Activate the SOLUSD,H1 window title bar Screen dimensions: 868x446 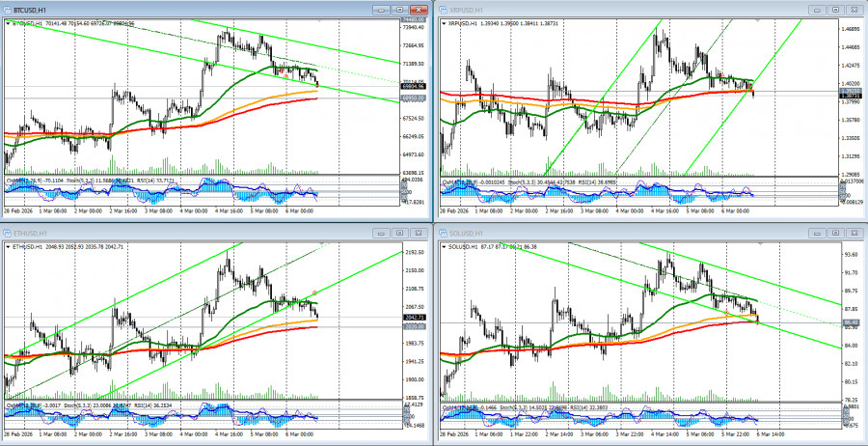tap(627, 233)
